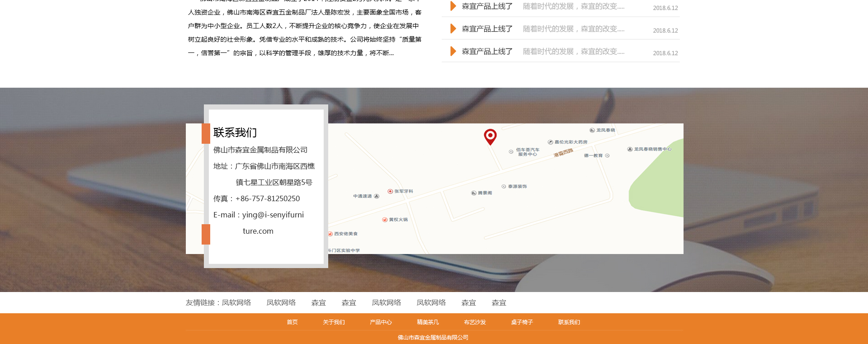Click the 张军牙科 red cross map icon
This screenshot has height=344, width=868.
click(390, 191)
